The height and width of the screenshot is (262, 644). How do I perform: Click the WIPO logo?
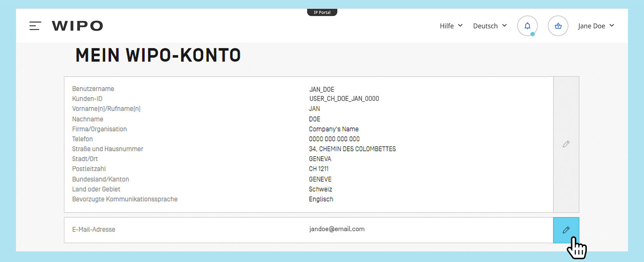[77, 26]
